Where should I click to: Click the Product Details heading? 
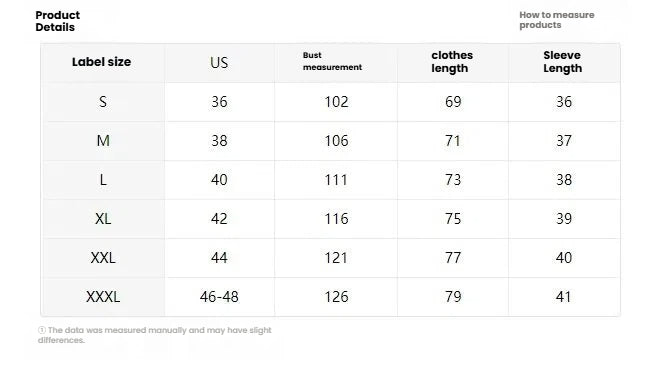click(x=58, y=21)
